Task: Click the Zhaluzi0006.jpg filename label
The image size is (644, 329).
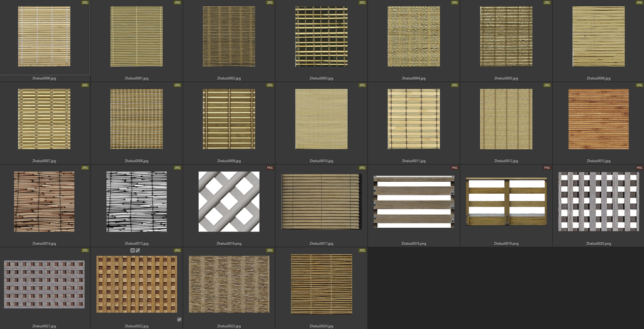Action: (x=599, y=79)
